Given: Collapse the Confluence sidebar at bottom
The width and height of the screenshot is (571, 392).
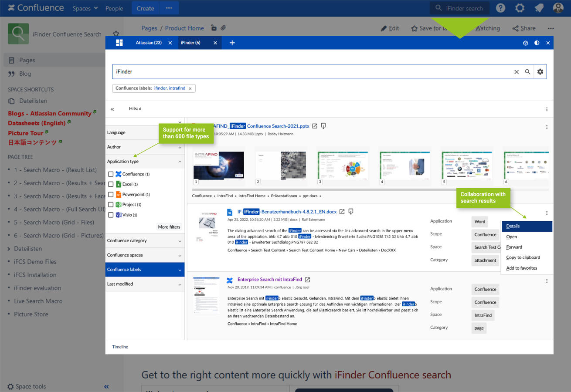Looking at the screenshot, I should click(106, 387).
